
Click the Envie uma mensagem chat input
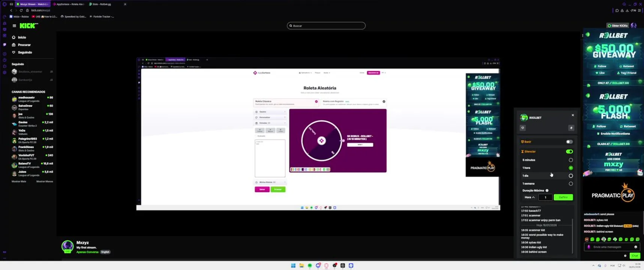(612, 247)
